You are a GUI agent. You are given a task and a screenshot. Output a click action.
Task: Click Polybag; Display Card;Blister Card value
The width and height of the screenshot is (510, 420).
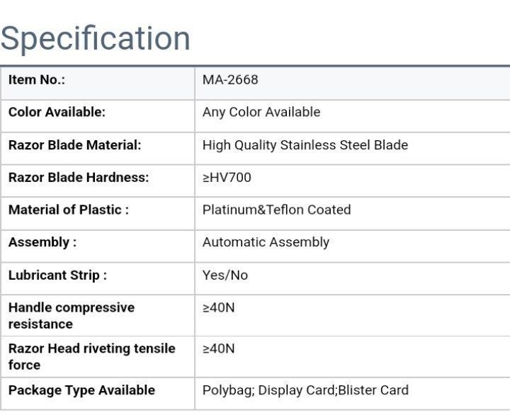305,390
